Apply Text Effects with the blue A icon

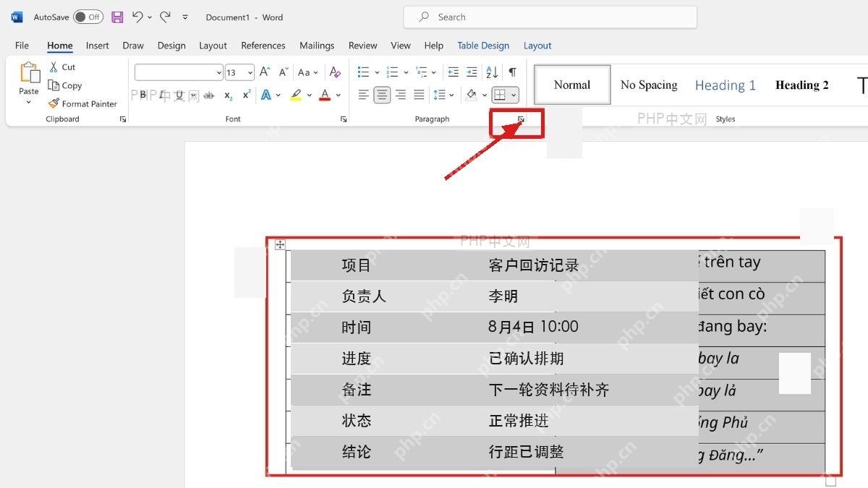pos(266,95)
